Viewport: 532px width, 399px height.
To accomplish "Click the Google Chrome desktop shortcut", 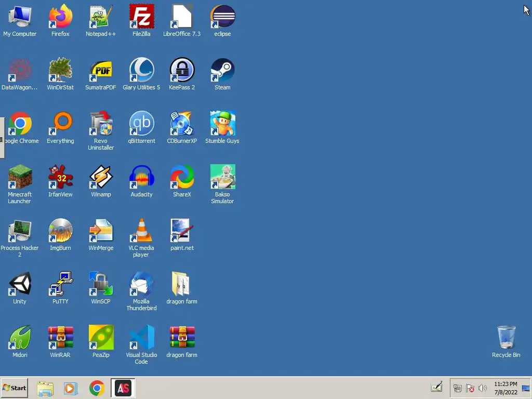I will point(20,123).
